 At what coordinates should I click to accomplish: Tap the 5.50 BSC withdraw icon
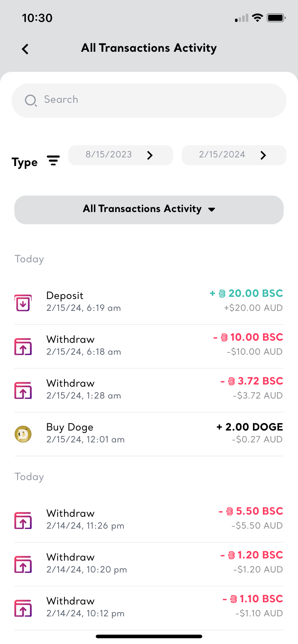pyautogui.click(x=23, y=520)
